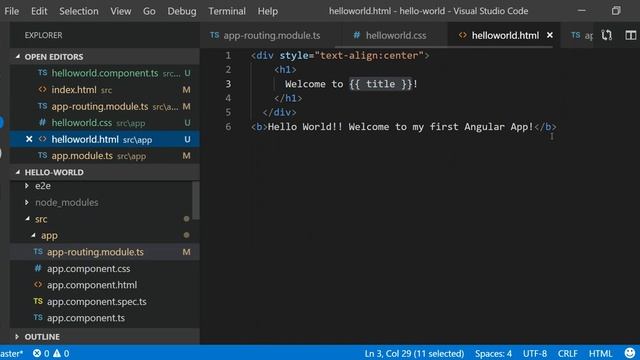Change end of line sequence CRLF
Screen dimensions: 640x360
pos(568,353)
